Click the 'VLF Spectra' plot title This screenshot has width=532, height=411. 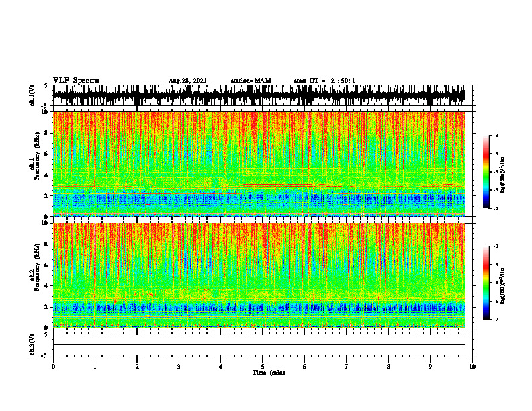tap(76, 81)
